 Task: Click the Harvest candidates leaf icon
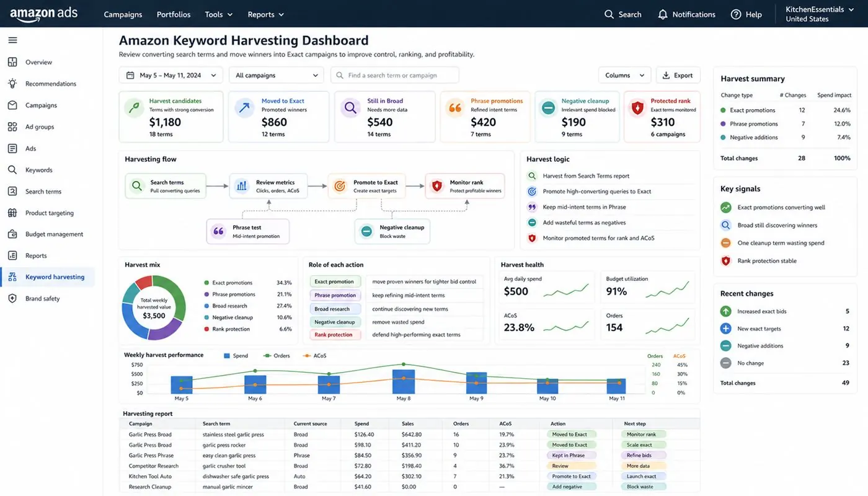[134, 108]
